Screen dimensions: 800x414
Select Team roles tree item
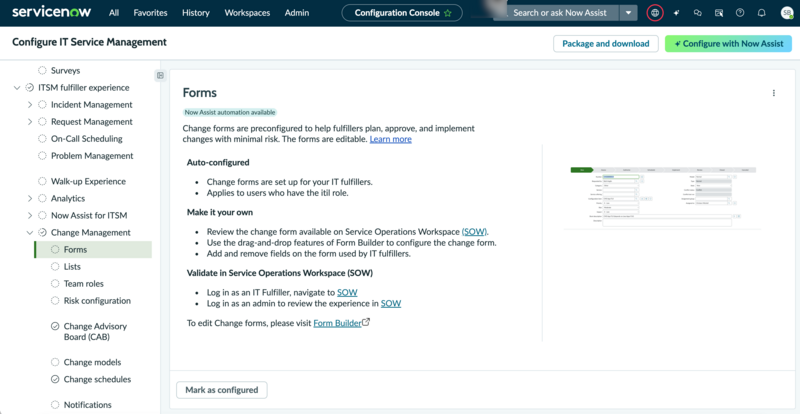coord(84,283)
